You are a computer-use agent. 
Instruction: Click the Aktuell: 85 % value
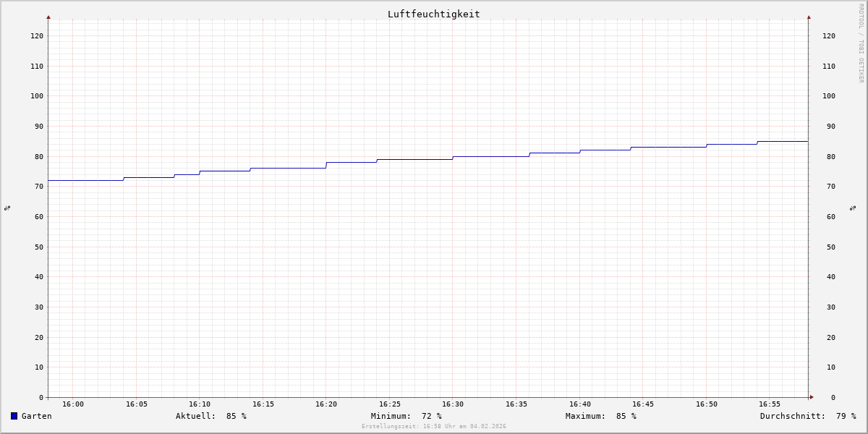point(211,416)
